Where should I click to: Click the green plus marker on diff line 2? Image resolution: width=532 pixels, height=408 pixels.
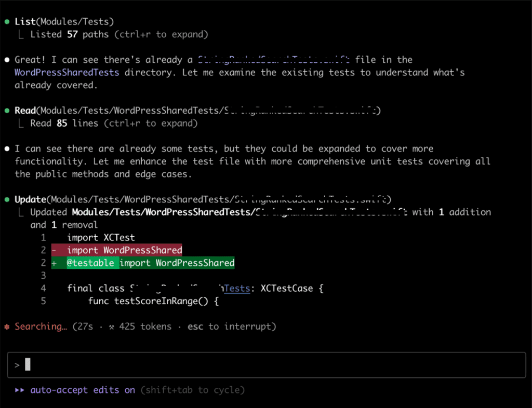[54, 263]
